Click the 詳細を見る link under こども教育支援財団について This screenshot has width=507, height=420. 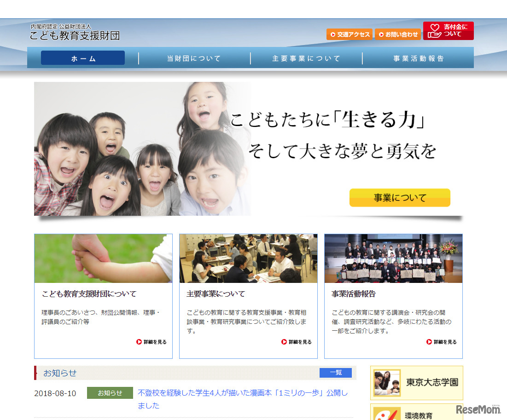154,342
